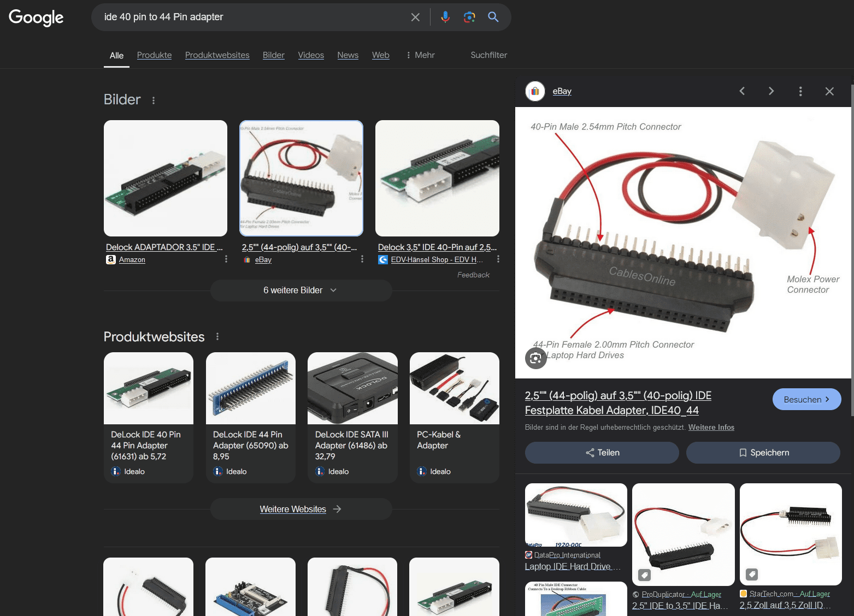Search inside image with Lens overlay icon
854x616 pixels.
click(x=536, y=358)
